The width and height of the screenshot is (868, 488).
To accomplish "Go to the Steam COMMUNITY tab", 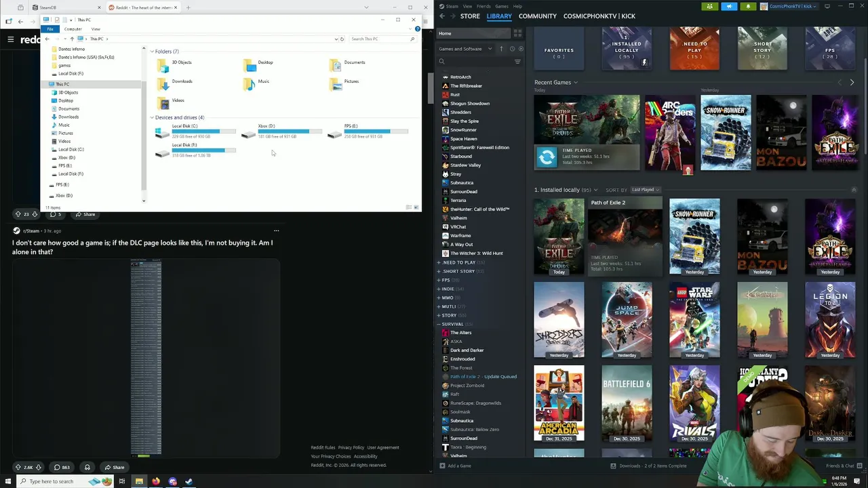I will tap(538, 16).
